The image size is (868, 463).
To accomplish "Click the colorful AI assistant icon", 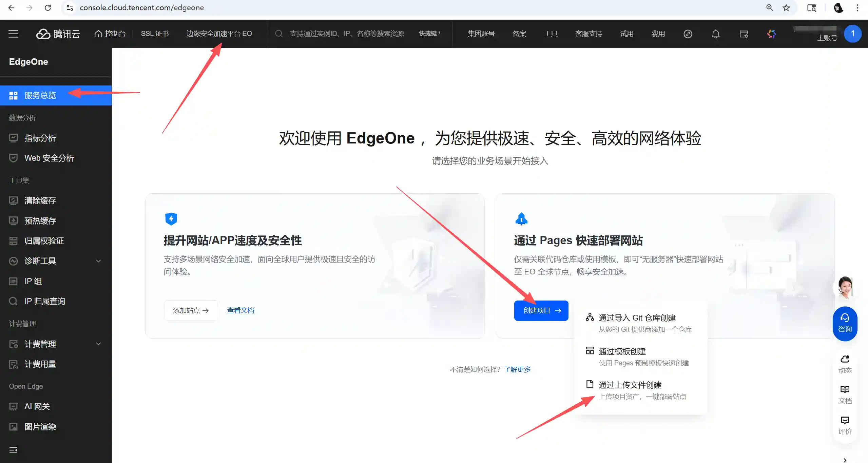I will [772, 34].
